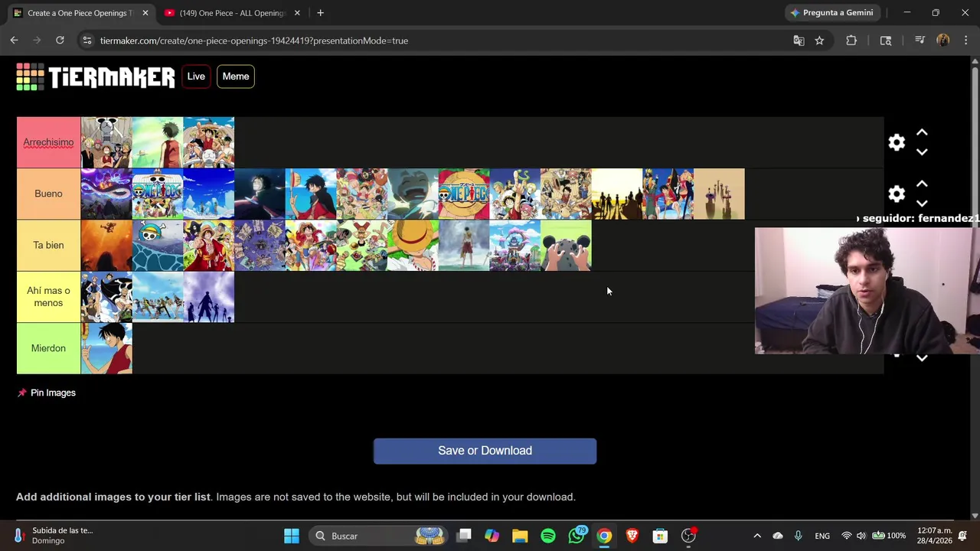This screenshot has height=551, width=980.
Task: Open a new browser tab
Action: pyautogui.click(x=320, y=13)
